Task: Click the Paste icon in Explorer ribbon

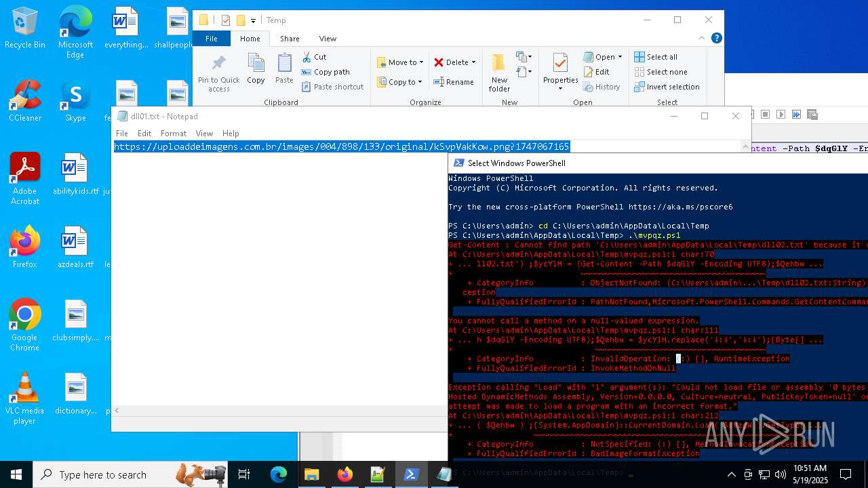Action: [x=284, y=70]
